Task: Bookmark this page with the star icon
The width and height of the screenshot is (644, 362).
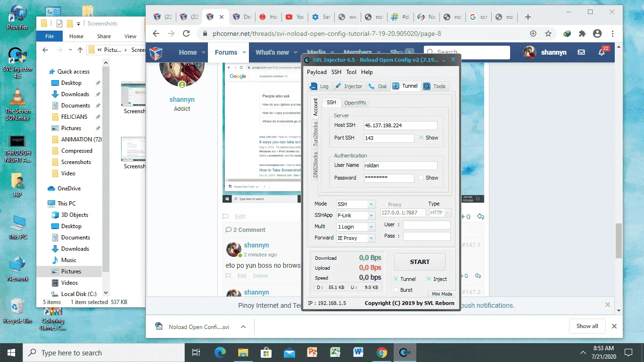Action: (x=548, y=33)
